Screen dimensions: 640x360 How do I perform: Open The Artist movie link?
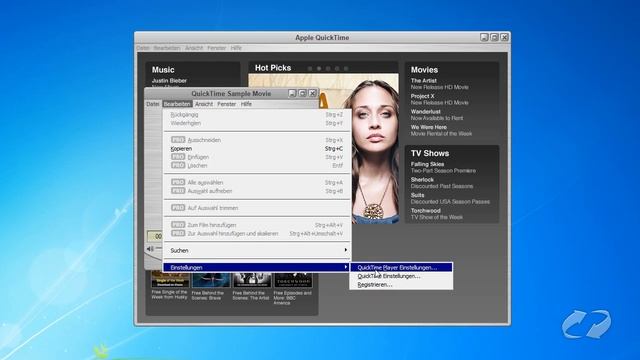coord(424,81)
